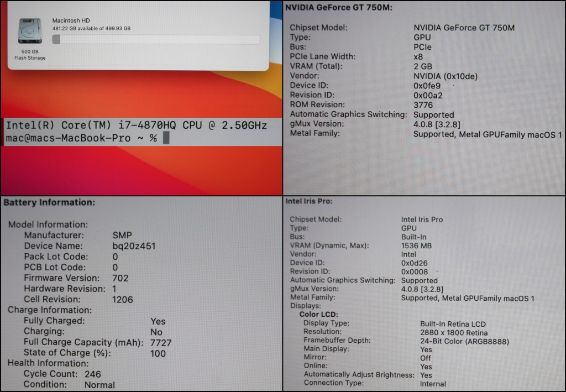The width and height of the screenshot is (566, 392).
Task: Select the Revision ID value "0x00a2"
Action: click(x=428, y=96)
